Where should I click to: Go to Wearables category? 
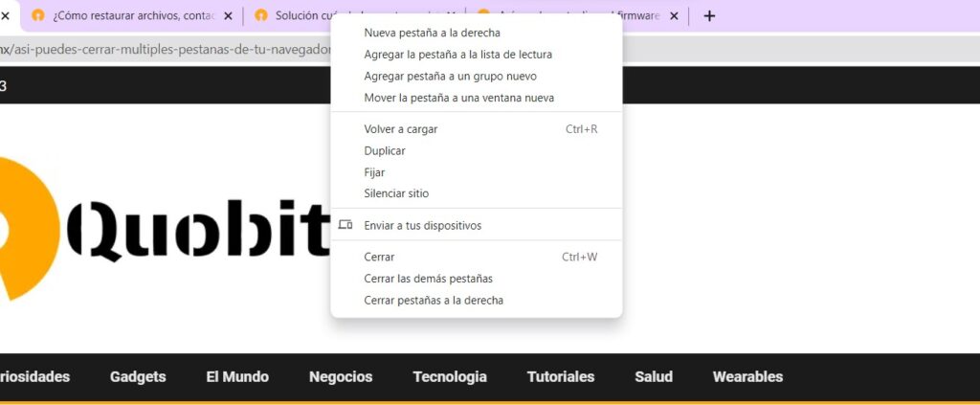tap(747, 377)
